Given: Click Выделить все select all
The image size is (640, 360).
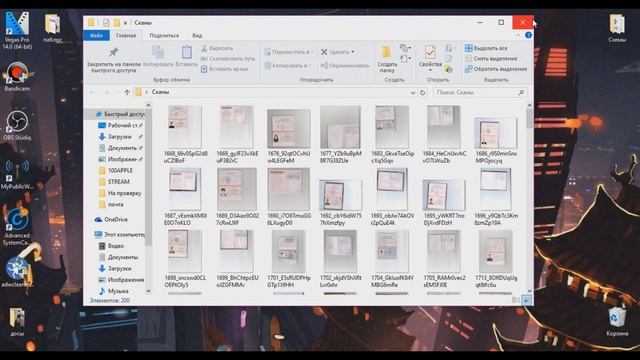Looking at the screenshot, I should coord(486,48).
